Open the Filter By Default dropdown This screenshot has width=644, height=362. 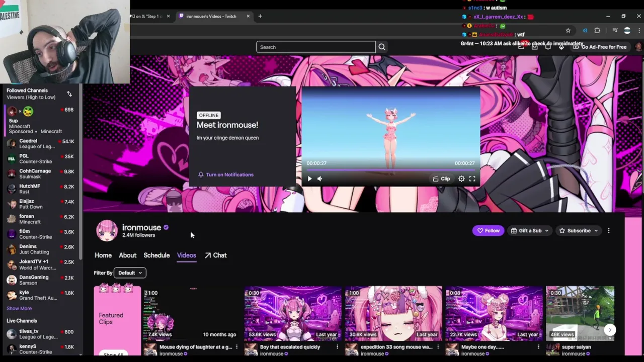click(x=130, y=273)
